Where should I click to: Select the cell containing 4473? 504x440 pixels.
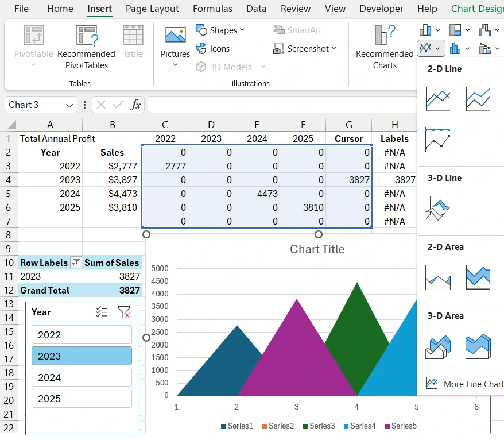tap(257, 194)
